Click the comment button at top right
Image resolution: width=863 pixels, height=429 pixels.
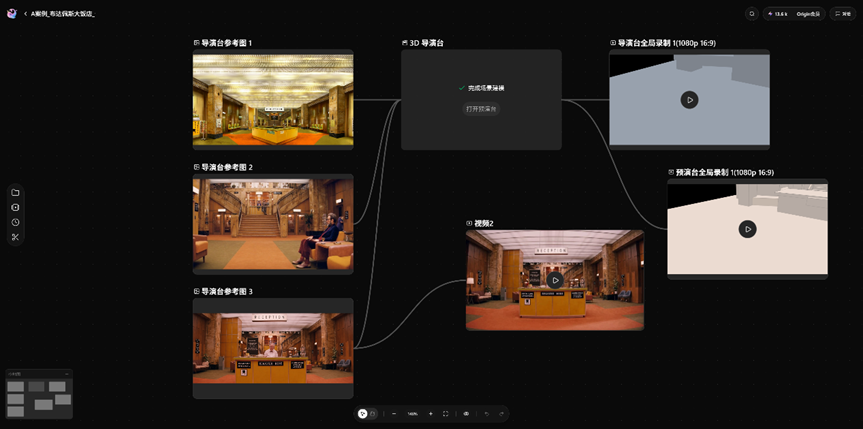[x=843, y=14]
